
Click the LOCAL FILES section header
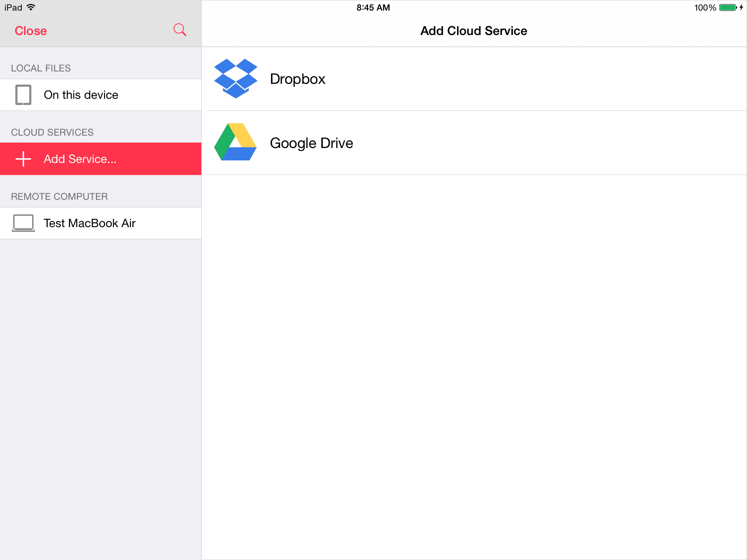pyautogui.click(x=41, y=68)
